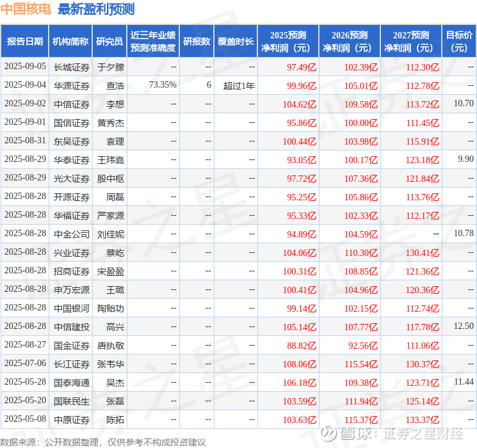Click the 104.96亿 forecast value
The height and width of the screenshot is (448, 477).
(361, 290)
